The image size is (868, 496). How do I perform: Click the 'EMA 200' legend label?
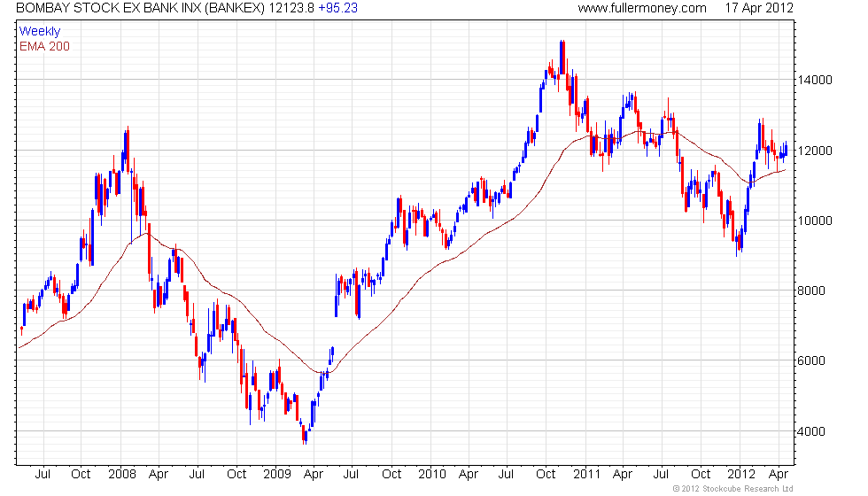pos(44,46)
